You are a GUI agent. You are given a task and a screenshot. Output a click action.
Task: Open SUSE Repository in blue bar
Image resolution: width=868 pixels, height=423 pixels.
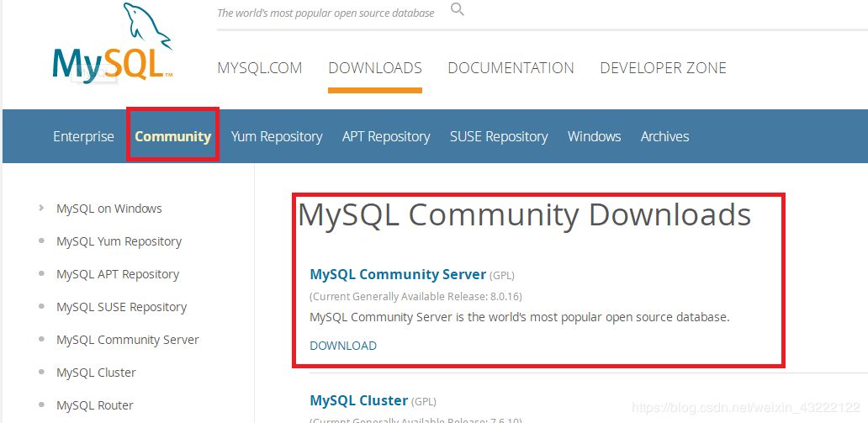click(x=499, y=137)
